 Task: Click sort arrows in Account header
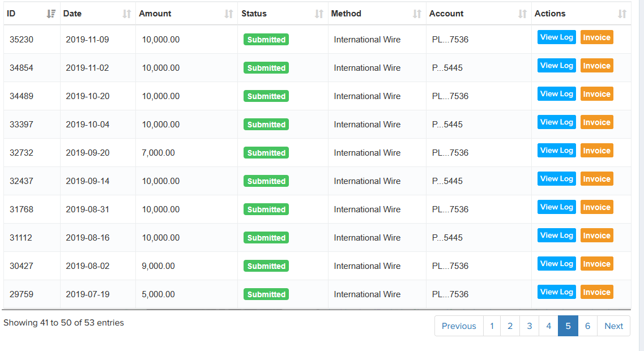[523, 14]
